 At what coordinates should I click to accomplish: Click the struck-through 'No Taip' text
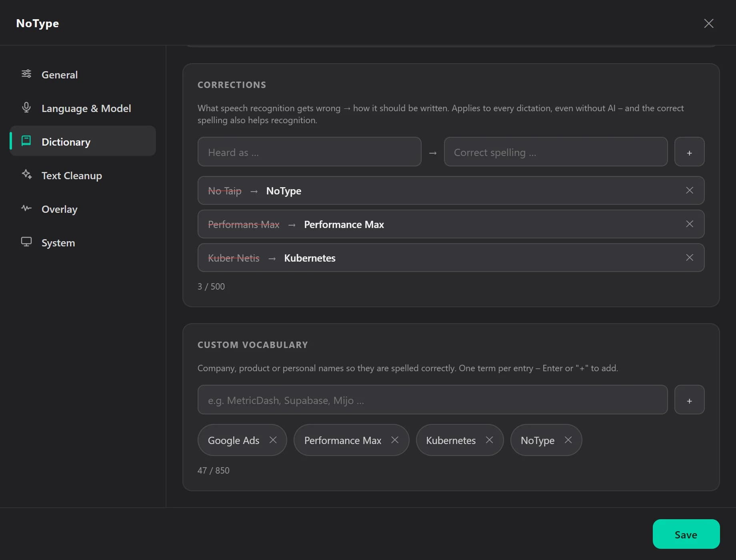coord(224,191)
